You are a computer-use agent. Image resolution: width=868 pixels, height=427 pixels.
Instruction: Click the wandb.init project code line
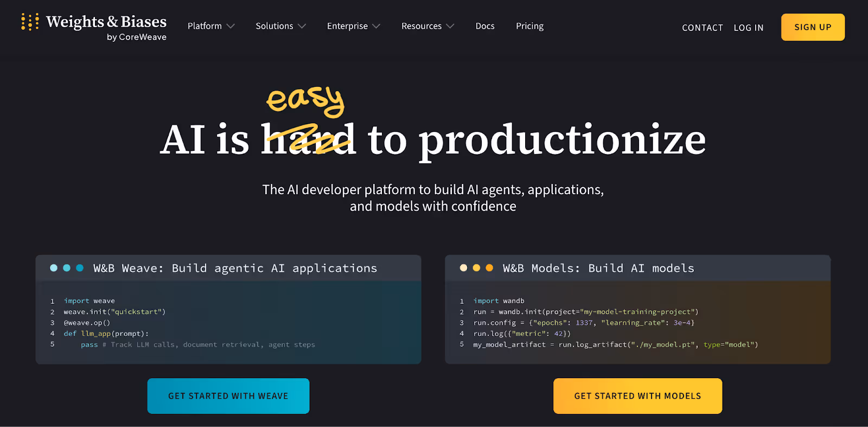point(586,311)
